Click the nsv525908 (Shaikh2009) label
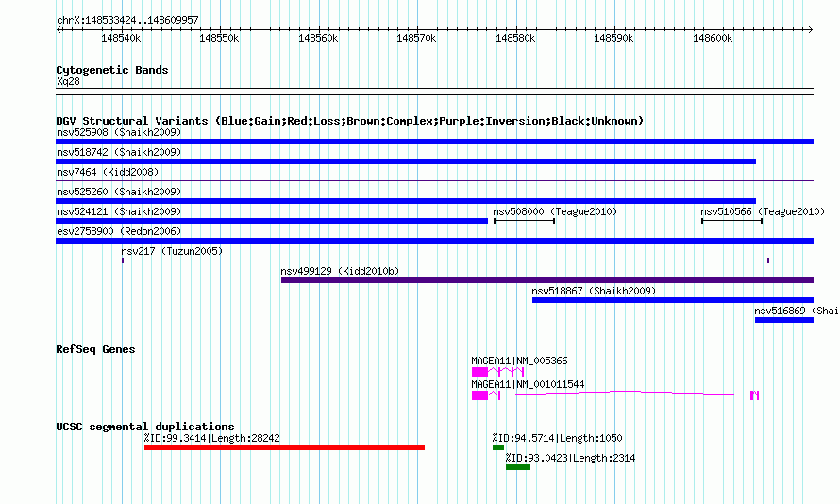 coord(119,132)
